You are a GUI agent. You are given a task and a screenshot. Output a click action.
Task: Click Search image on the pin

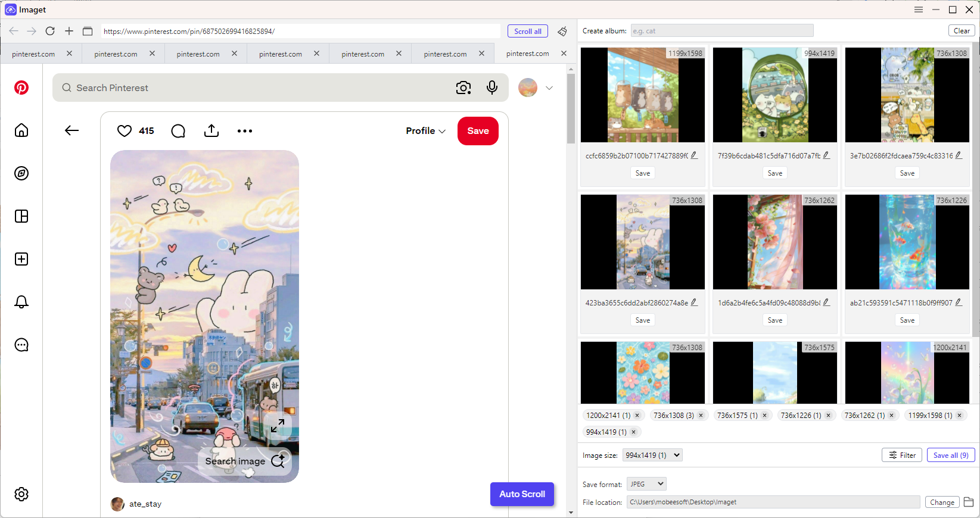pos(245,461)
